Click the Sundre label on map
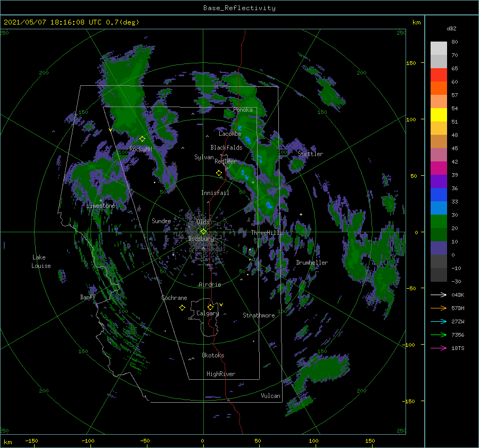 161,221
